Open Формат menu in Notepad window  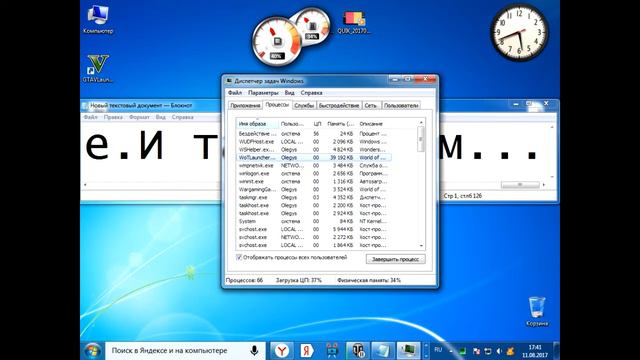coord(139,117)
